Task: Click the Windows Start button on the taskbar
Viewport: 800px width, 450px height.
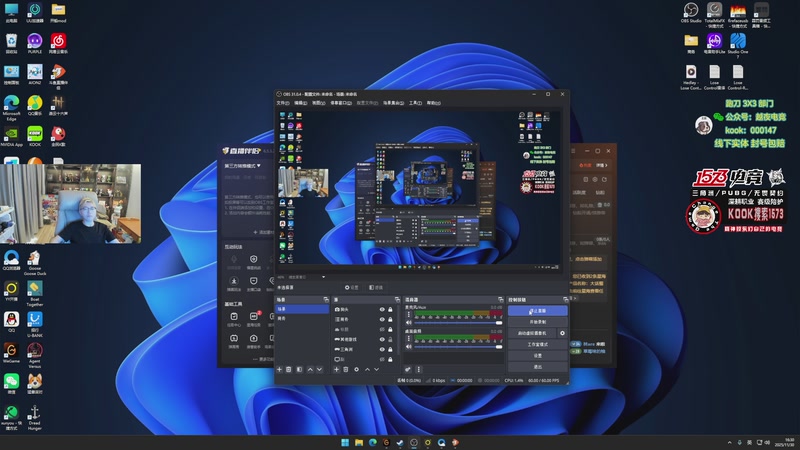Action: click(345, 442)
